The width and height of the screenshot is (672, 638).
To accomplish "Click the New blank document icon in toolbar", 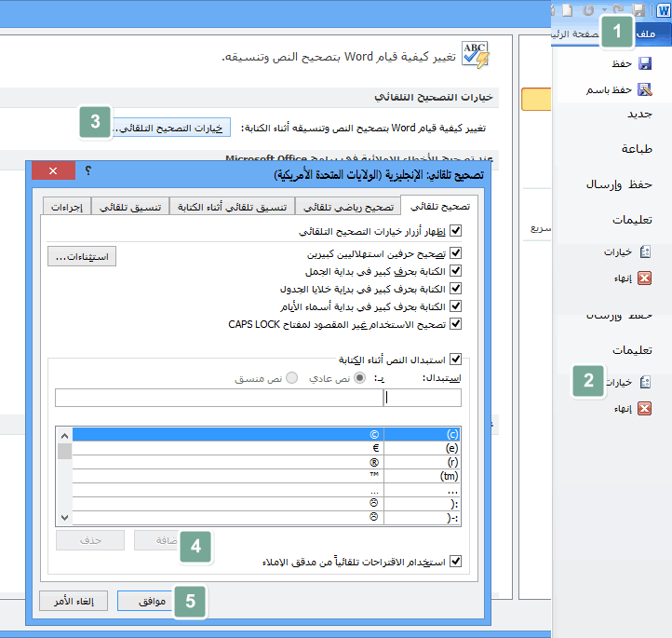I will (568, 10).
